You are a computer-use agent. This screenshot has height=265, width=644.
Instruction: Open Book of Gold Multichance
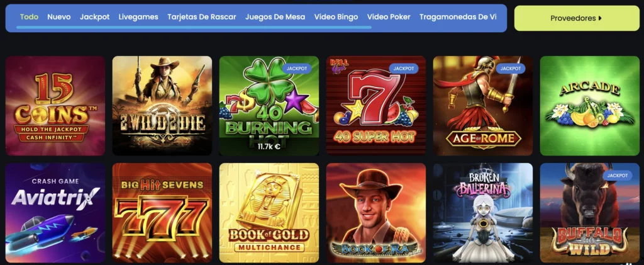click(269, 213)
